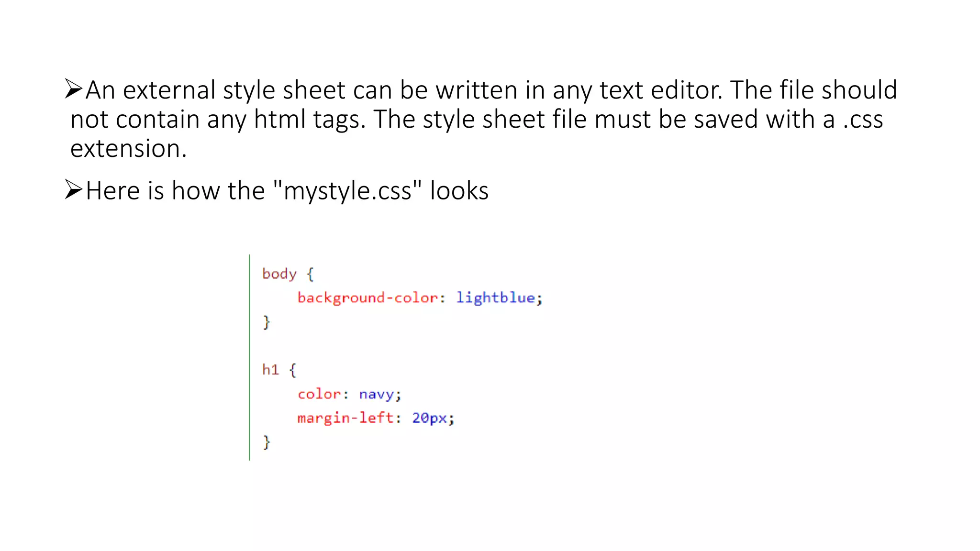Click the '.css' text in first paragraph
Image resolution: width=980 pixels, height=551 pixels.
point(862,119)
